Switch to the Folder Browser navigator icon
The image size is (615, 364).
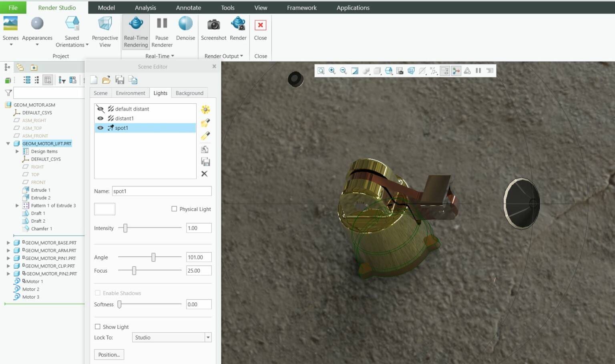click(x=20, y=67)
